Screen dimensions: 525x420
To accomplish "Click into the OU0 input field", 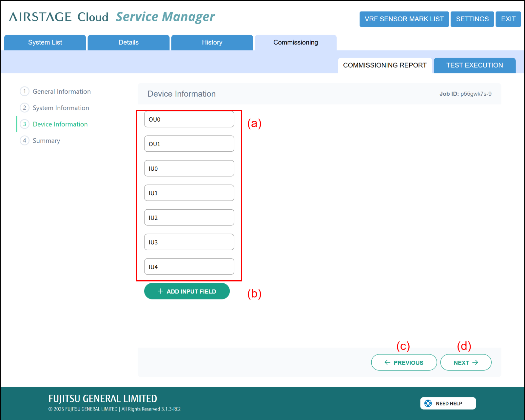I will 189,119.
